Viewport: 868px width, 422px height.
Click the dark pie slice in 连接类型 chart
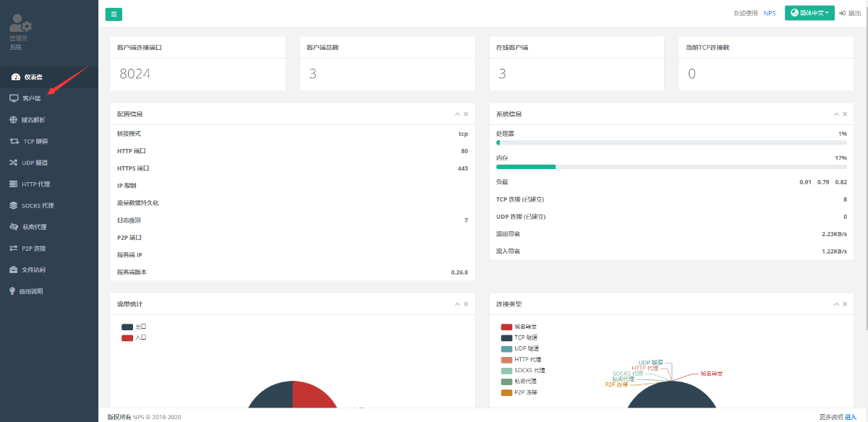point(673,396)
